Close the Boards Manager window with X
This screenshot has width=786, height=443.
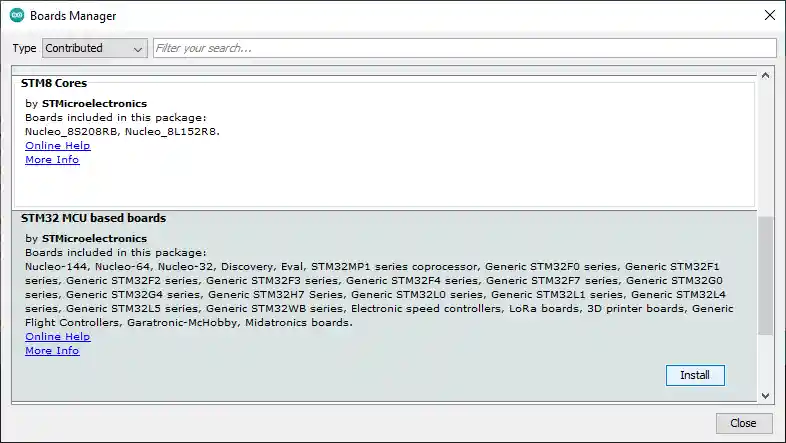pos(770,16)
